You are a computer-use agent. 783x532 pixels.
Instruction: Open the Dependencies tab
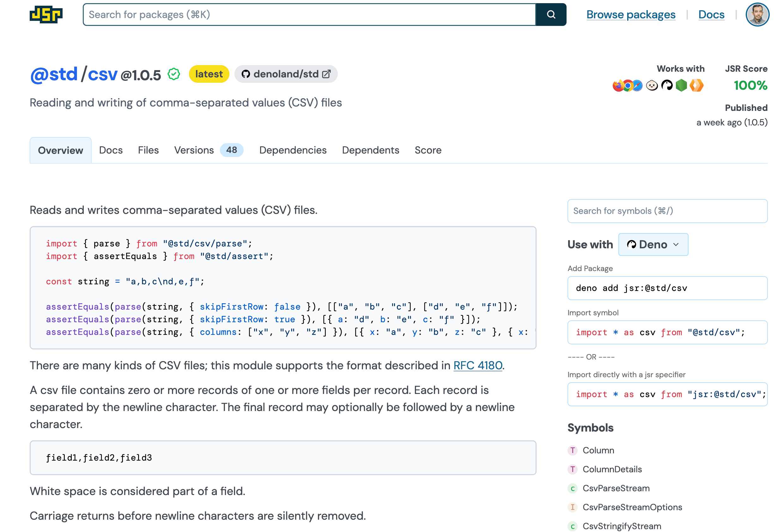pyautogui.click(x=293, y=150)
